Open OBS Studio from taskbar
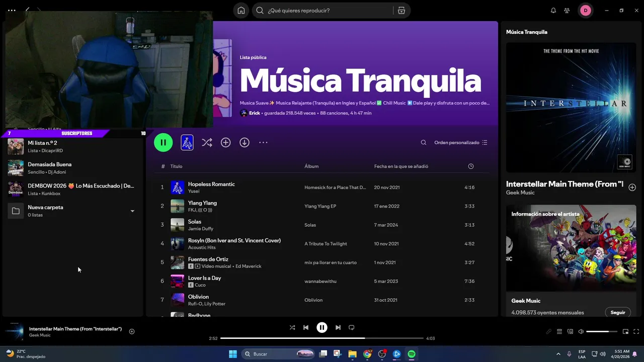The height and width of the screenshot is (362, 644). (x=382, y=354)
